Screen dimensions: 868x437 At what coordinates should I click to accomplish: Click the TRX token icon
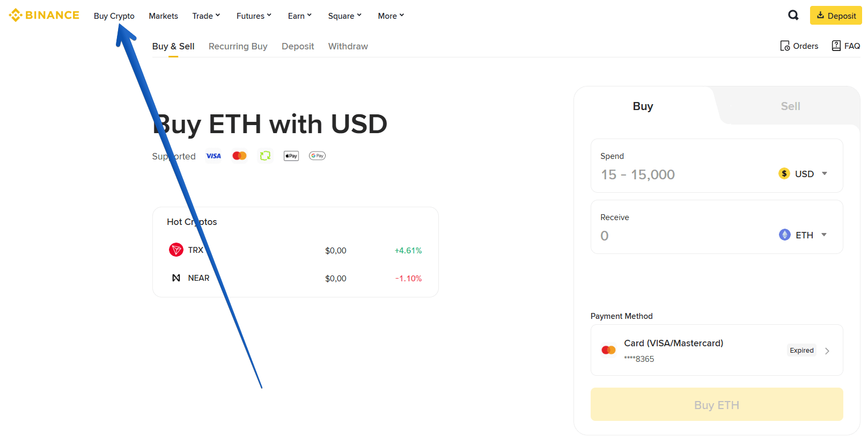coord(175,249)
